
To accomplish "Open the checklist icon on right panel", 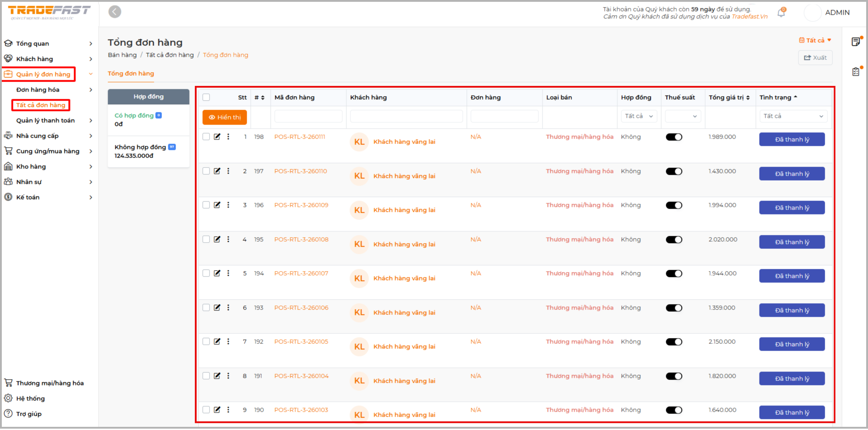I will click(856, 71).
